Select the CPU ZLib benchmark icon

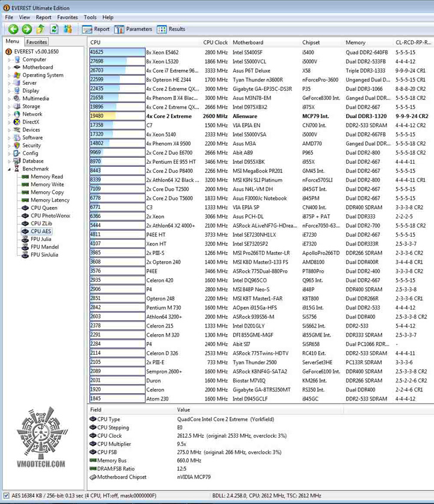25,223
